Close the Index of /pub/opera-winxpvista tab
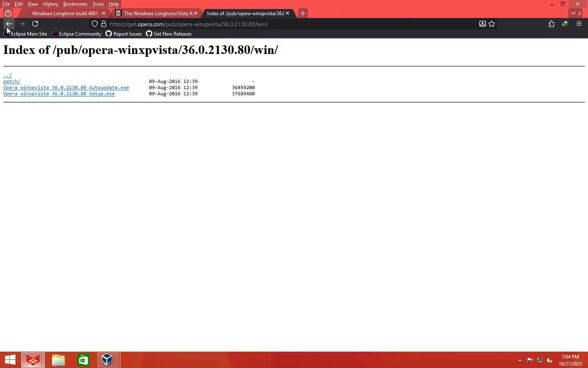The width and height of the screenshot is (588, 368). click(287, 13)
